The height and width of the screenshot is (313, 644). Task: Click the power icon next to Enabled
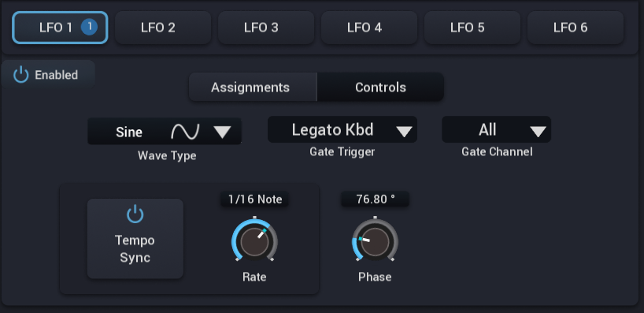21,75
